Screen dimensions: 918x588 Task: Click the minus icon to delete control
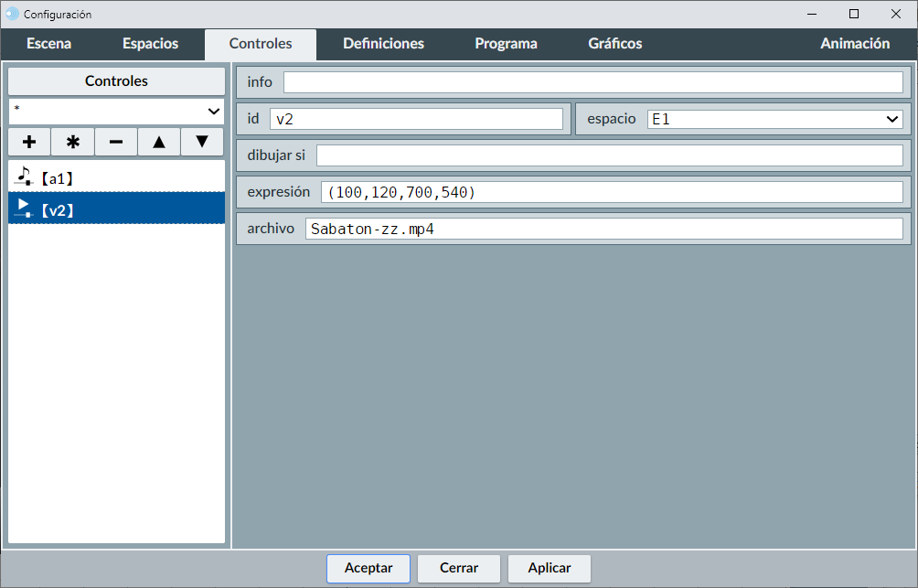[x=116, y=142]
